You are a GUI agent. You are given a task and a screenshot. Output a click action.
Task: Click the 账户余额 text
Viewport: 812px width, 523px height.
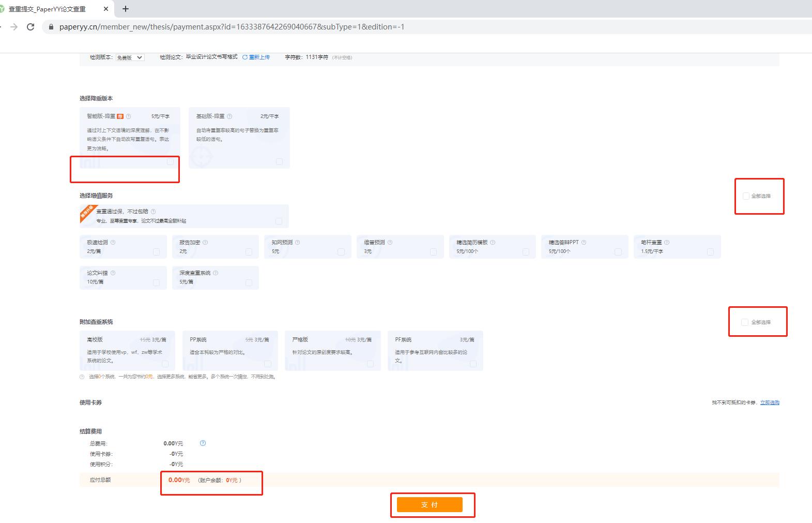[219, 480]
